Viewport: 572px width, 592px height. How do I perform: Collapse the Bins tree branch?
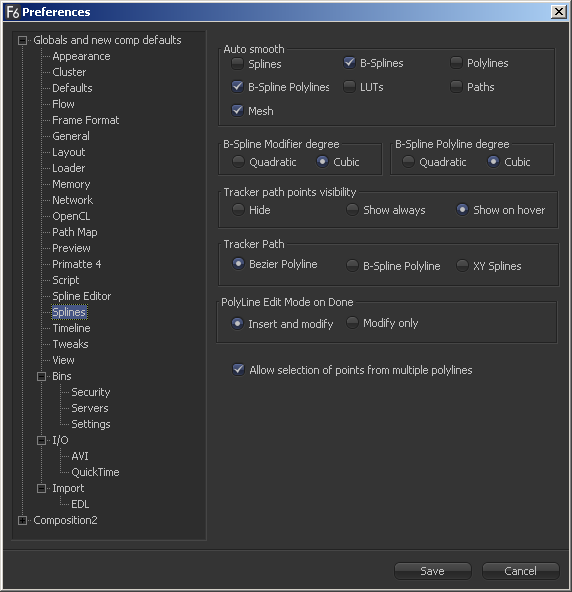[42, 376]
